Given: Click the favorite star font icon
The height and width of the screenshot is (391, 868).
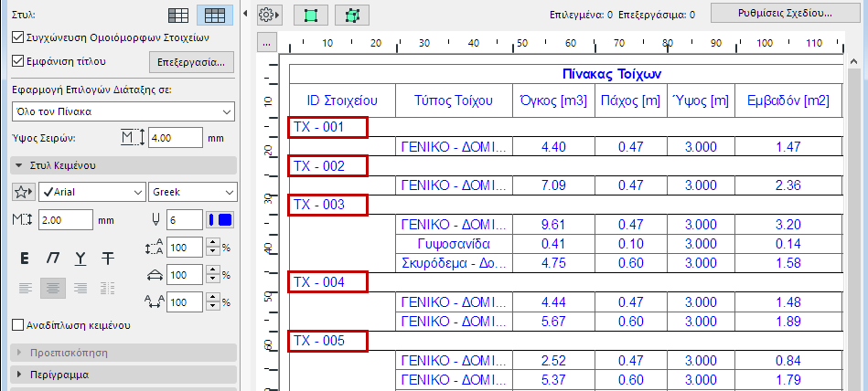Looking at the screenshot, I should 23,192.
